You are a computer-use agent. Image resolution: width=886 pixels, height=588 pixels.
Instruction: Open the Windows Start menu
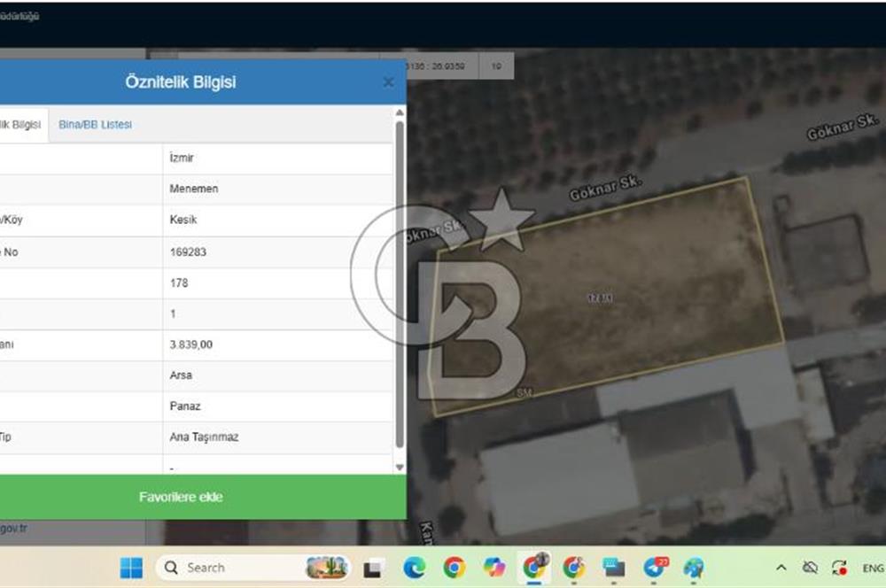131,568
